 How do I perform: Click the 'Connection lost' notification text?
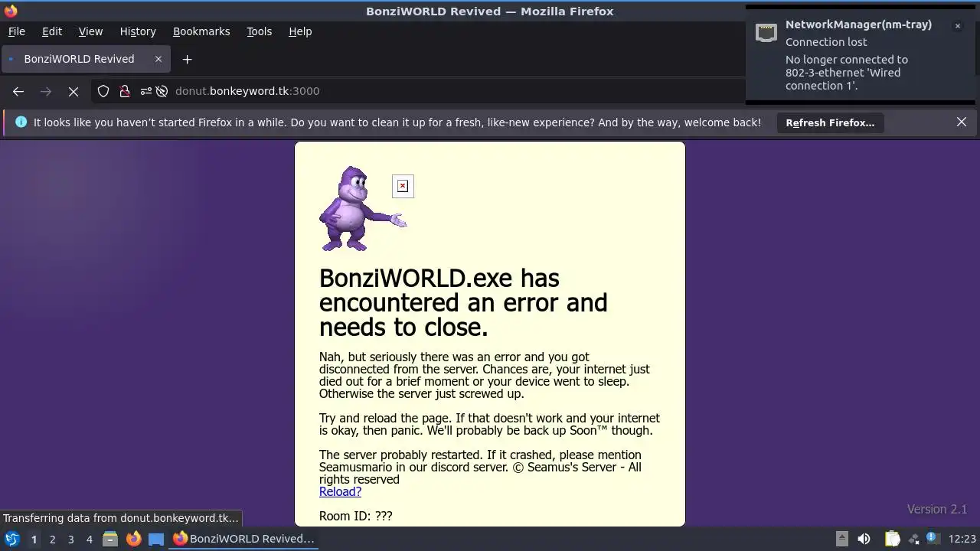click(x=826, y=42)
